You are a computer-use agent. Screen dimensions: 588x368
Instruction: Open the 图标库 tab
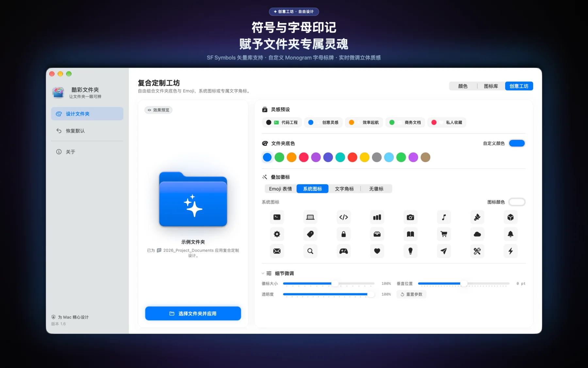coord(491,86)
